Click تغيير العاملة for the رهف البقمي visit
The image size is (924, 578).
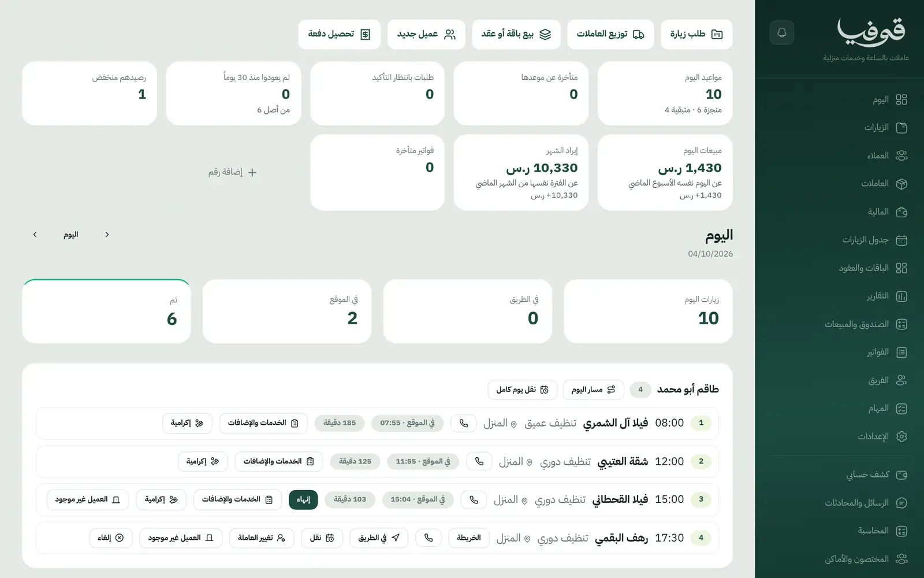tap(262, 538)
